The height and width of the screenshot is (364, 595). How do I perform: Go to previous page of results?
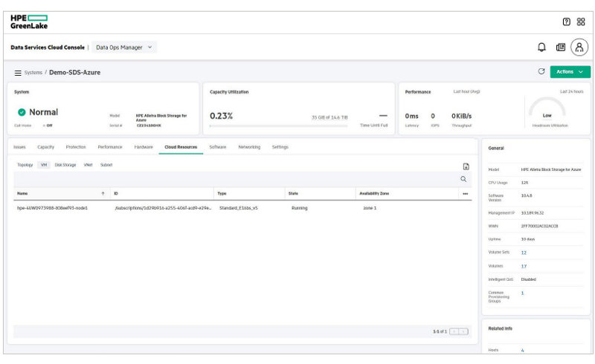pos(454,331)
